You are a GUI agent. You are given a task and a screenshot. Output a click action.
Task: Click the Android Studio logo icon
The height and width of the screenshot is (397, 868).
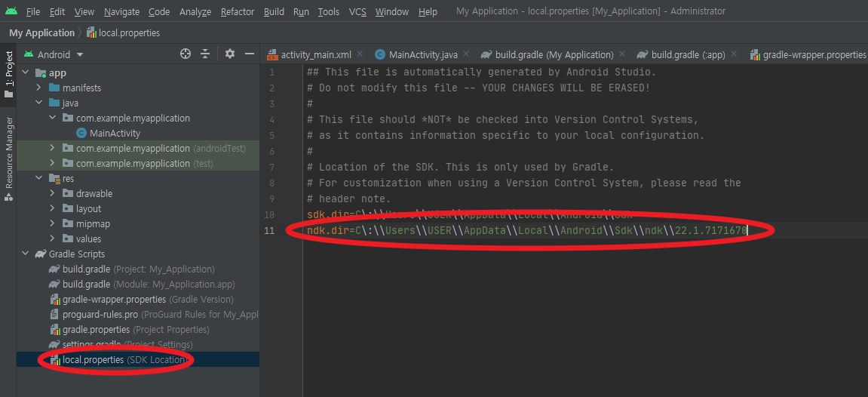point(11,11)
